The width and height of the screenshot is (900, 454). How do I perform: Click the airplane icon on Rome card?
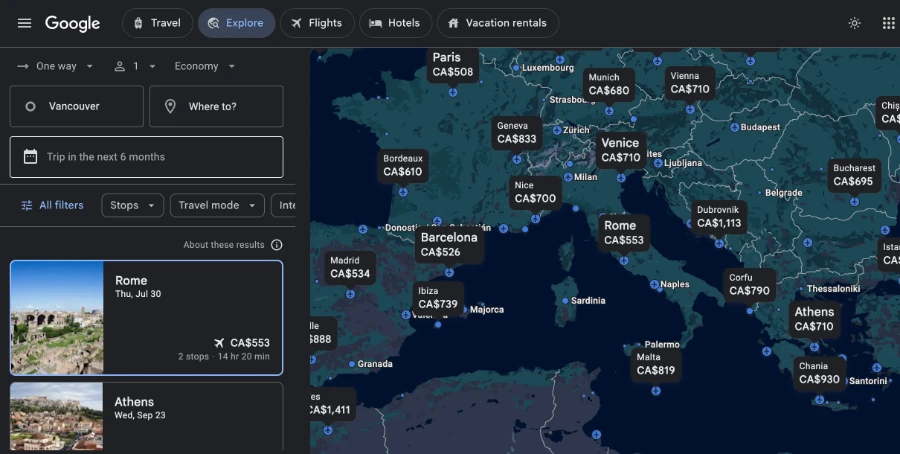(x=219, y=343)
